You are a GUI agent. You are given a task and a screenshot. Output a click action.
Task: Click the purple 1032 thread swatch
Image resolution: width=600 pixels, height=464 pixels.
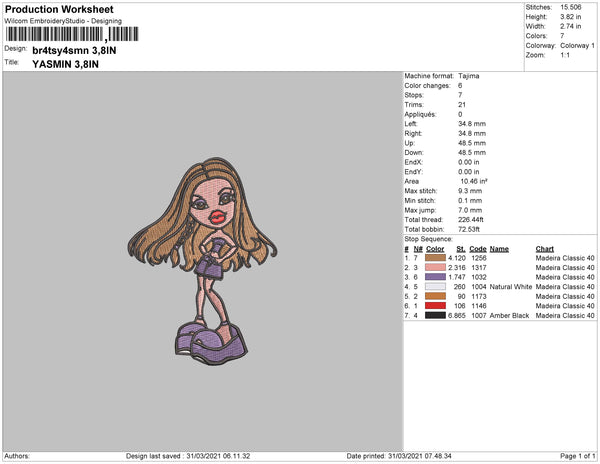click(x=435, y=277)
